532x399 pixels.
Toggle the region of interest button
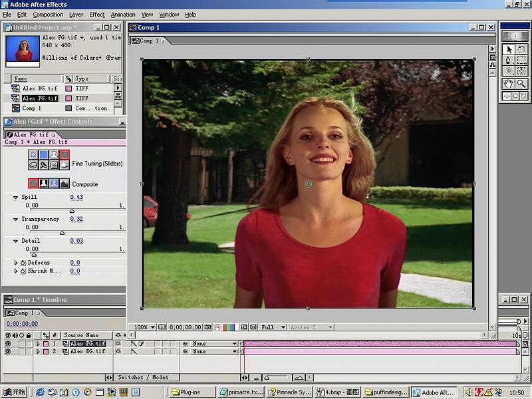244,327
